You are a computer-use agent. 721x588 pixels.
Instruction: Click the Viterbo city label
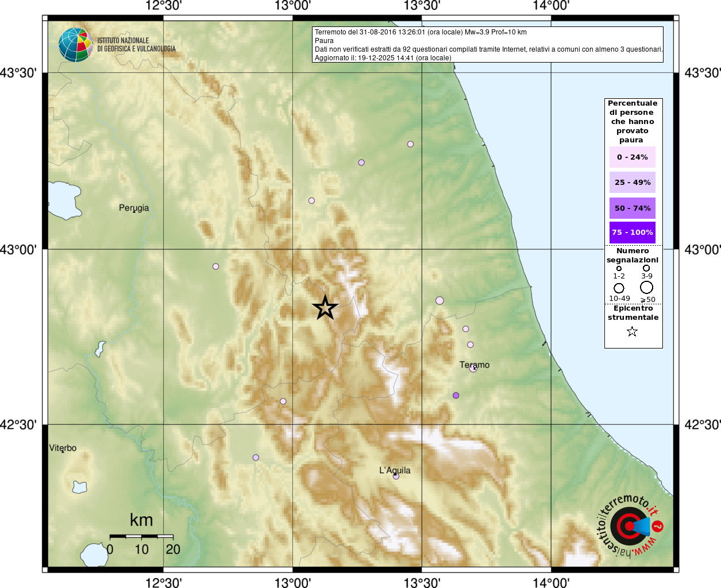[63, 448]
